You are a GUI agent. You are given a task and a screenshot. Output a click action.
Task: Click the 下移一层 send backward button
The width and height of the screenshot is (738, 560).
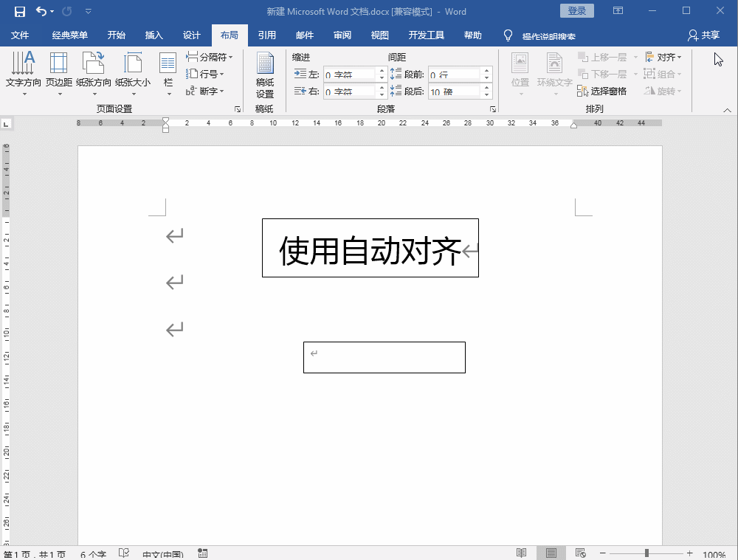point(602,74)
